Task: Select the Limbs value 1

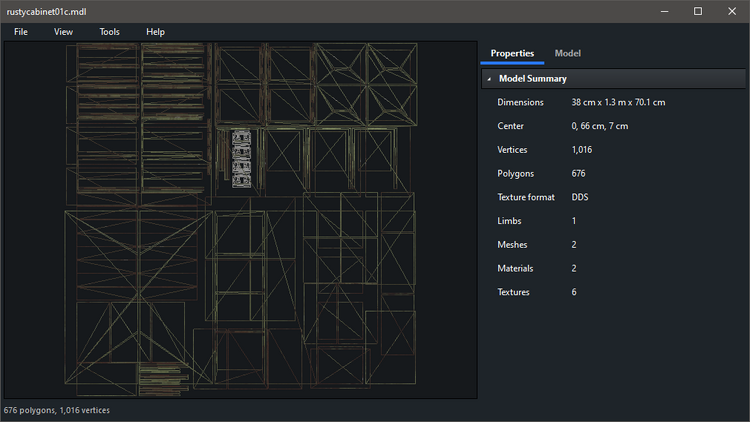Action: pyautogui.click(x=574, y=221)
